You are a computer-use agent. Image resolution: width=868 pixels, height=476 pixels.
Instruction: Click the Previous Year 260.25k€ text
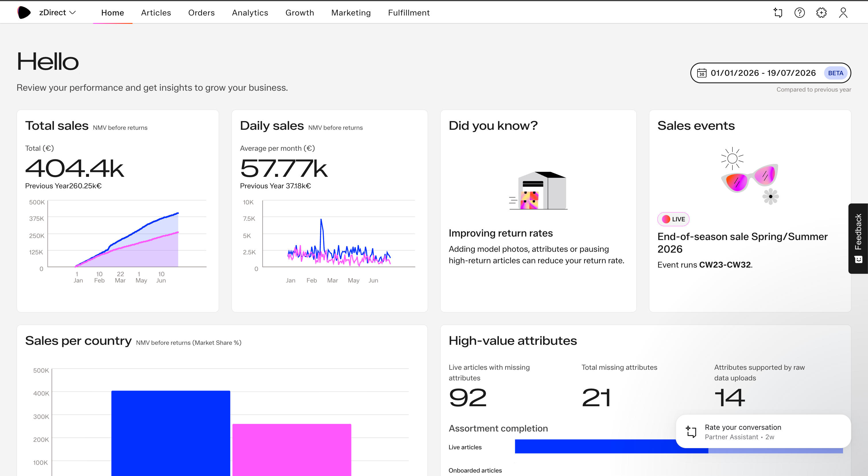click(x=63, y=186)
